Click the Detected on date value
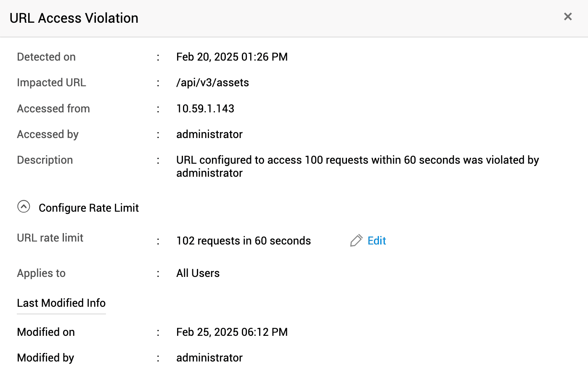This screenshot has height=388, width=588. point(232,57)
